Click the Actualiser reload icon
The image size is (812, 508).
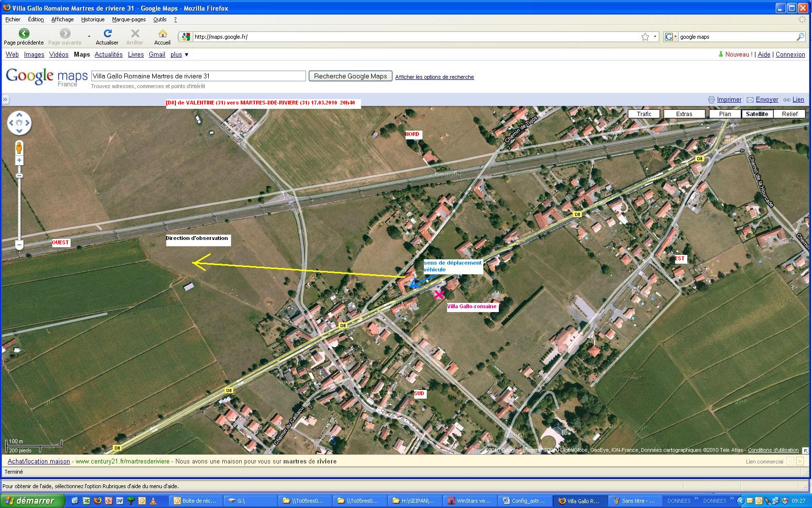(107, 34)
